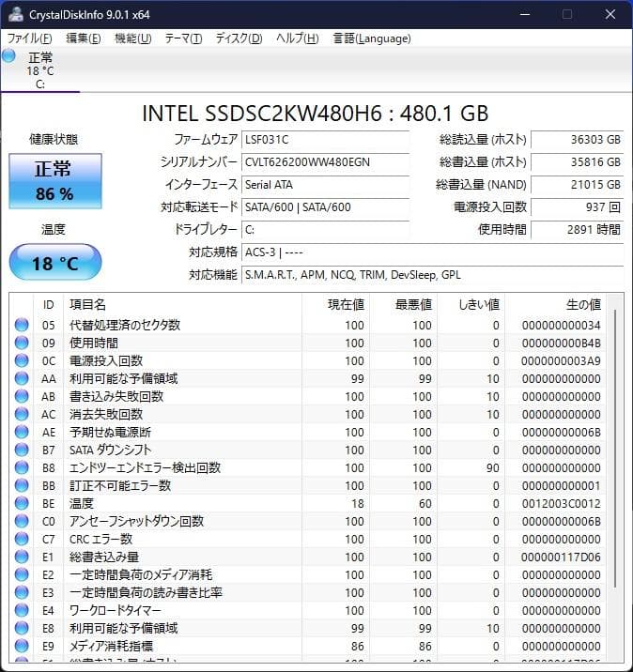Close the CrystalDiskInfo window
Viewport: 633px width, 672px height.
610,14
